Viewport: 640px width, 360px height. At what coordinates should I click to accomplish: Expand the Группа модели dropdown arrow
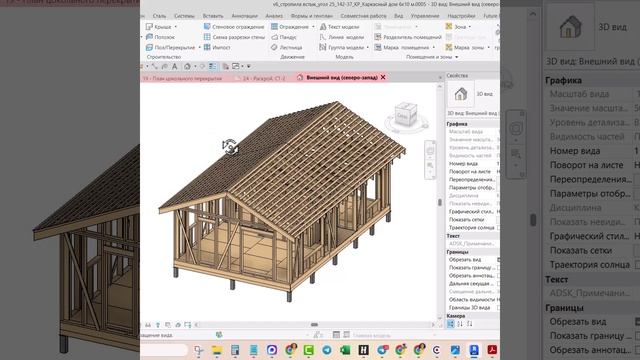(x=368, y=48)
